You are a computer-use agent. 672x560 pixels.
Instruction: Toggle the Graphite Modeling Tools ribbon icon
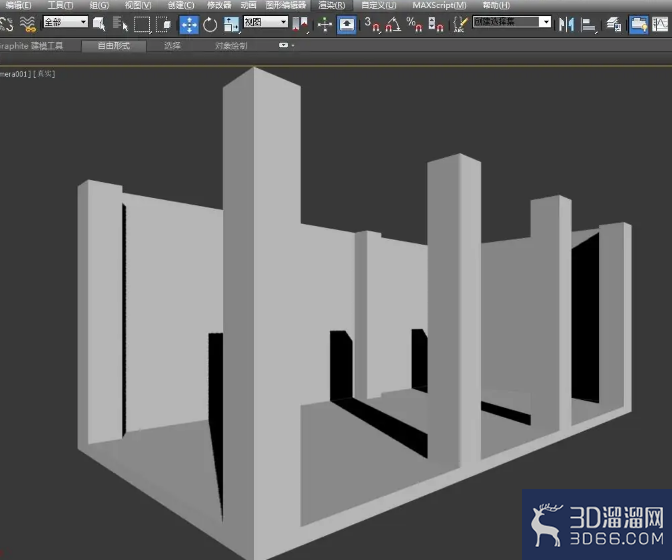tap(639, 24)
